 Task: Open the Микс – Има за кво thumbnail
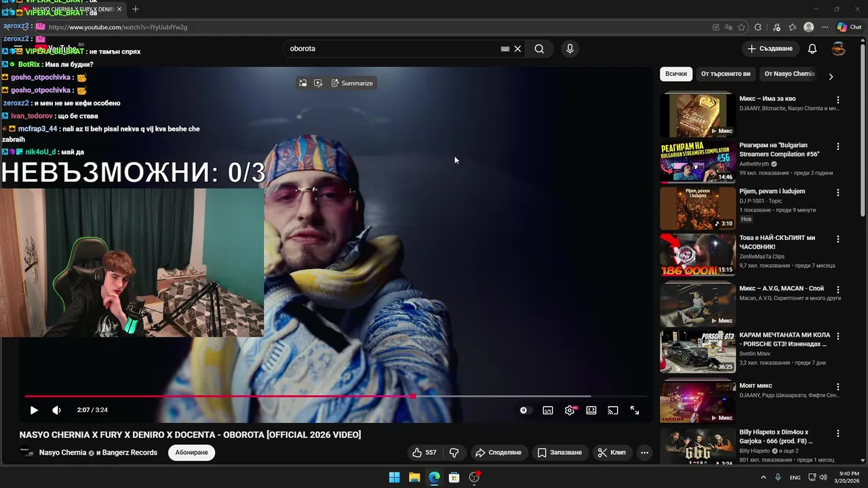click(x=698, y=115)
